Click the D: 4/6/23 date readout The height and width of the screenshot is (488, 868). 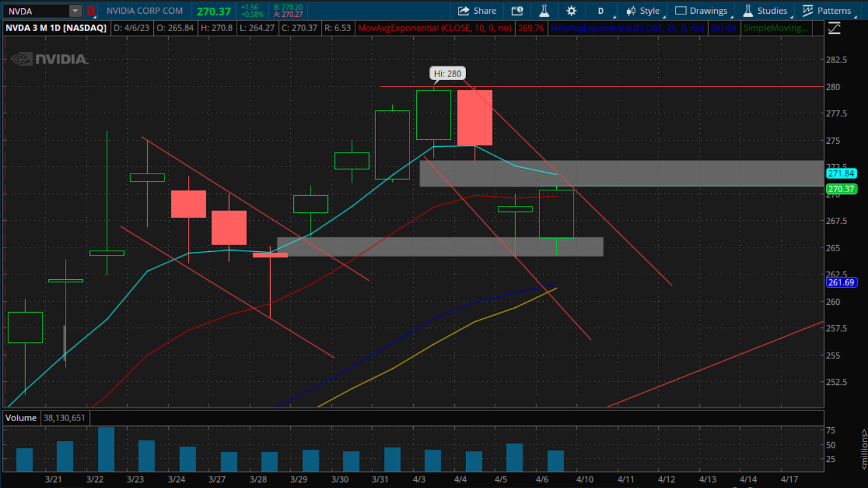click(131, 27)
